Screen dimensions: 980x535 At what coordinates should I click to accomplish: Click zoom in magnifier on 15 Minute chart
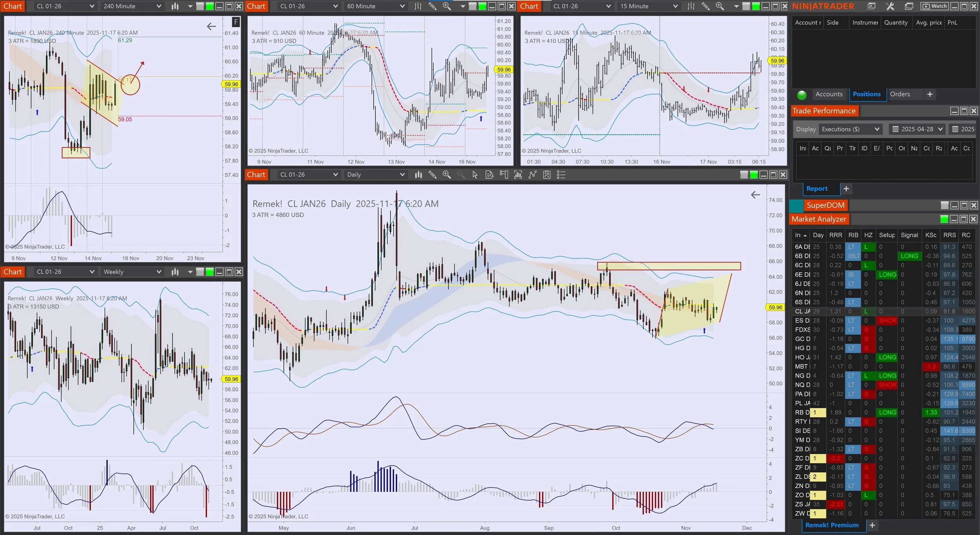[719, 6]
